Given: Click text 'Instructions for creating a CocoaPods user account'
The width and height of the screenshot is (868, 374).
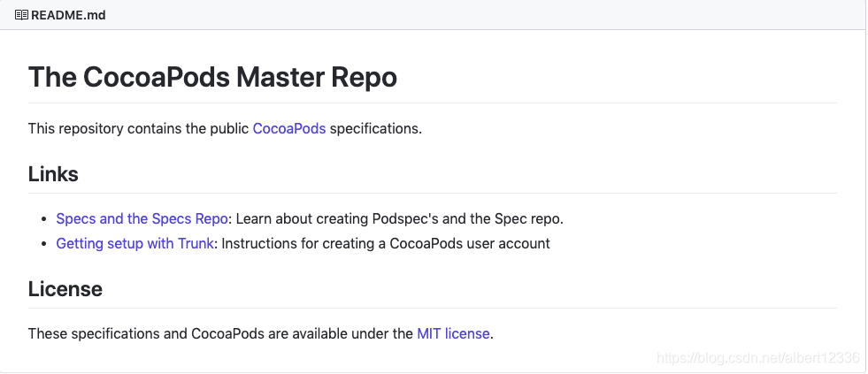Looking at the screenshot, I should (x=386, y=243).
